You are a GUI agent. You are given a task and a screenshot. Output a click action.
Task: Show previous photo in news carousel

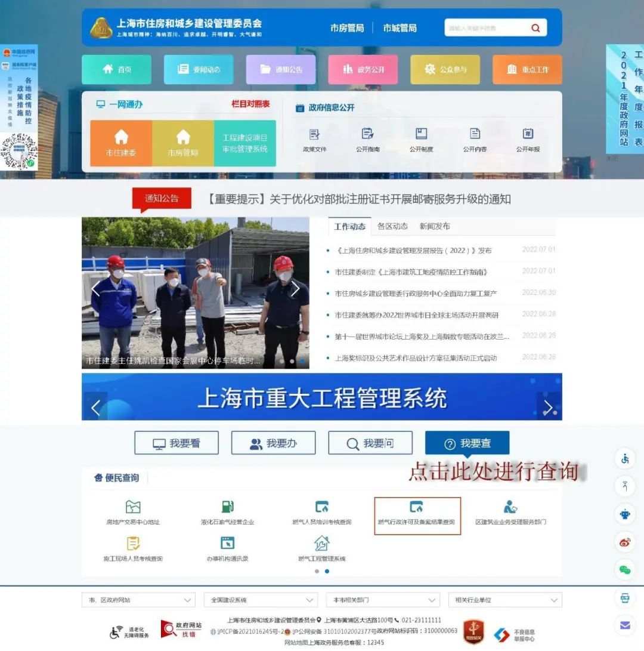pos(96,289)
